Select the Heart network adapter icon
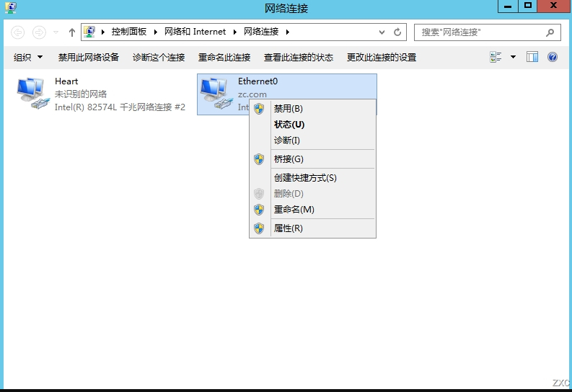This screenshot has height=392, width=572. (33, 93)
